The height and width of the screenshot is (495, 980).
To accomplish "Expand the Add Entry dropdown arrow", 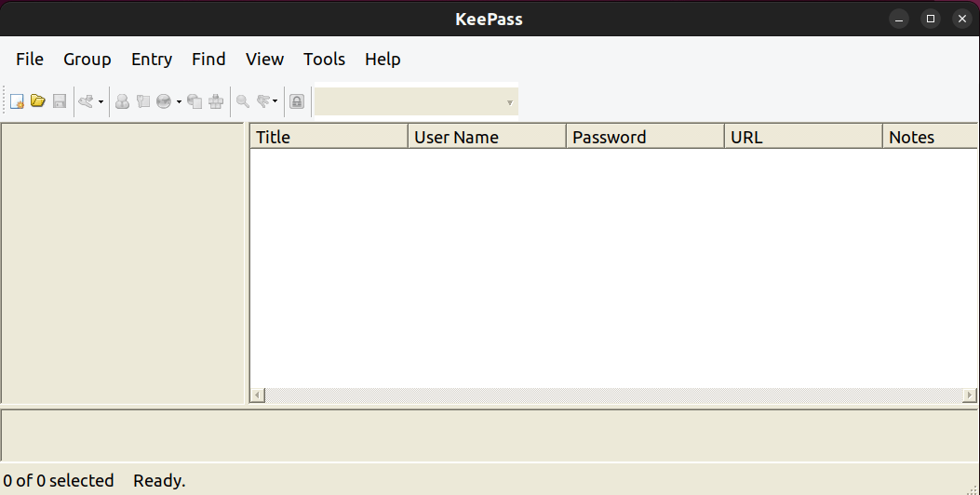I will (x=101, y=101).
